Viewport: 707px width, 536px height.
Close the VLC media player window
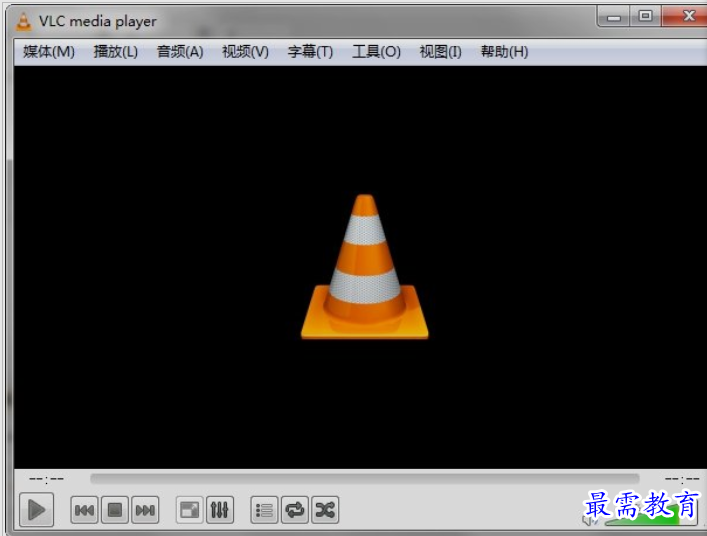[686, 16]
